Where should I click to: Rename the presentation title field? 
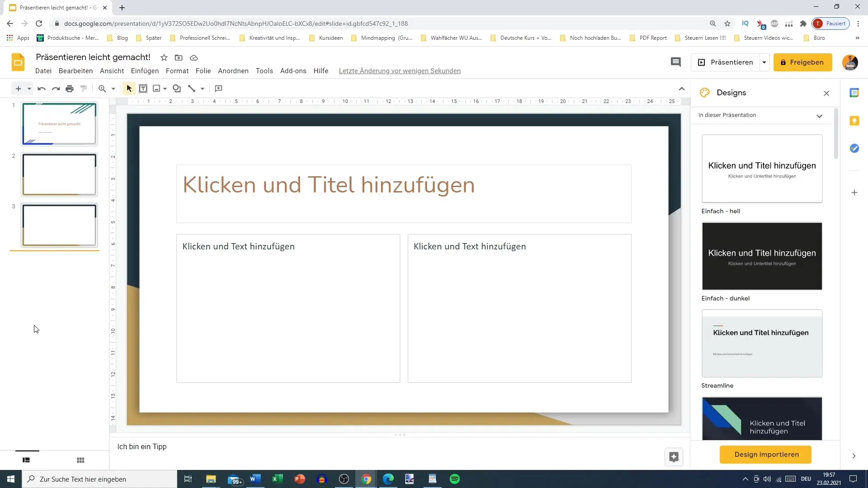pyautogui.click(x=93, y=57)
